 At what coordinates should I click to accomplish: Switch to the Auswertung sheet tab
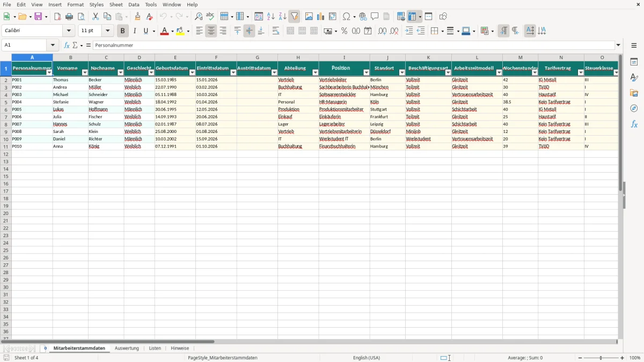[127, 349]
